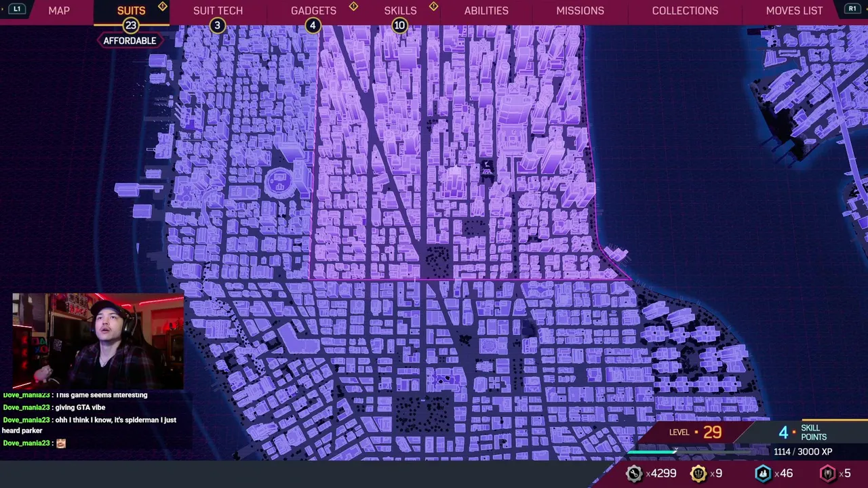The image size is (868, 488).
Task: Click the x5 hero tokens count
Action: coord(845,474)
